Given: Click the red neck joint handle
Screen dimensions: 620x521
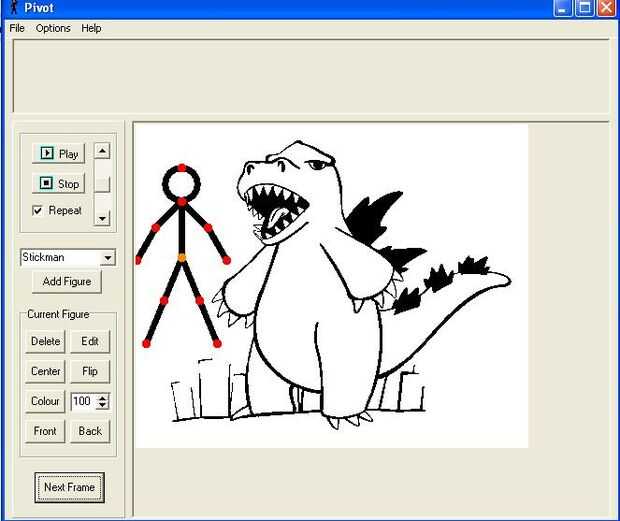Looking at the screenshot, I should 181,202.
